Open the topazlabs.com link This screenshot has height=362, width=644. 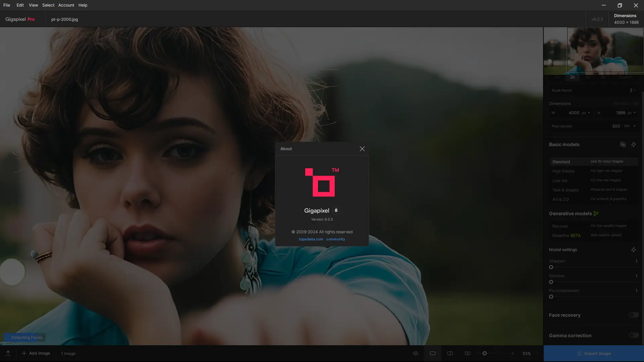pyautogui.click(x=311, y=239)
